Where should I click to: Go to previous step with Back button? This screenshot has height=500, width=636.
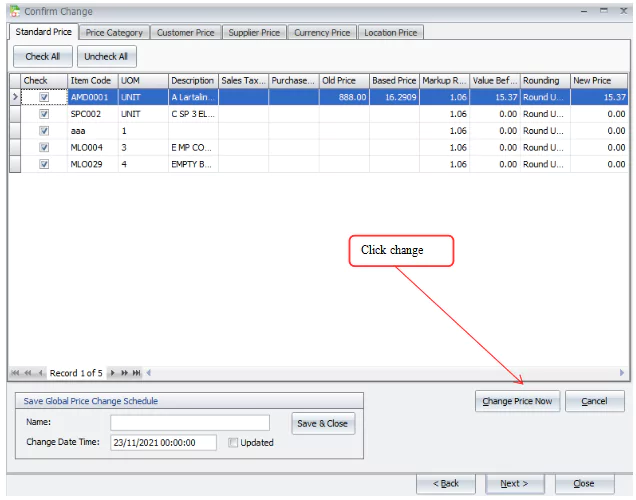pos(446,483)
